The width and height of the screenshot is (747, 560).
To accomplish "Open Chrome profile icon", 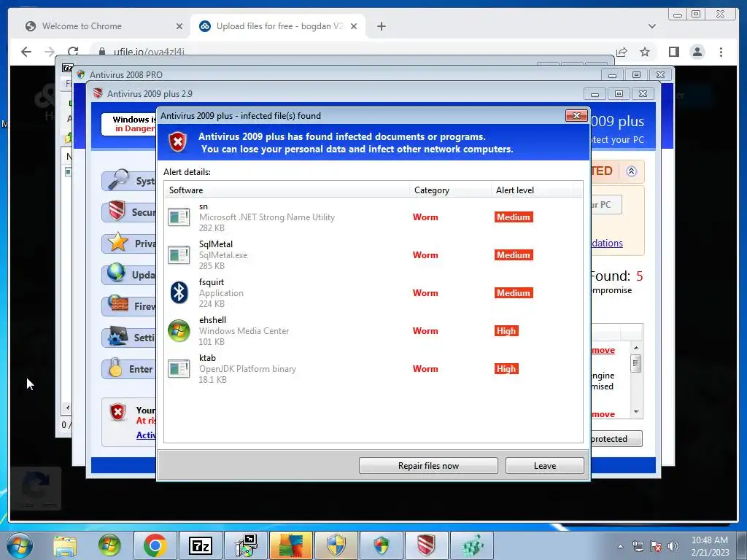I will (697, 52).
